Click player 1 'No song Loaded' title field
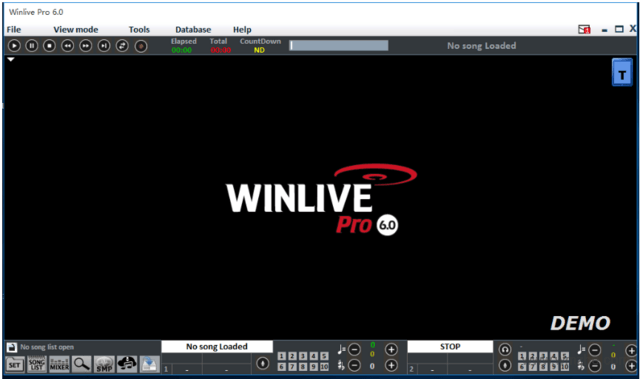The width and height of the screenshot is (640, 379). click(217, 346)
